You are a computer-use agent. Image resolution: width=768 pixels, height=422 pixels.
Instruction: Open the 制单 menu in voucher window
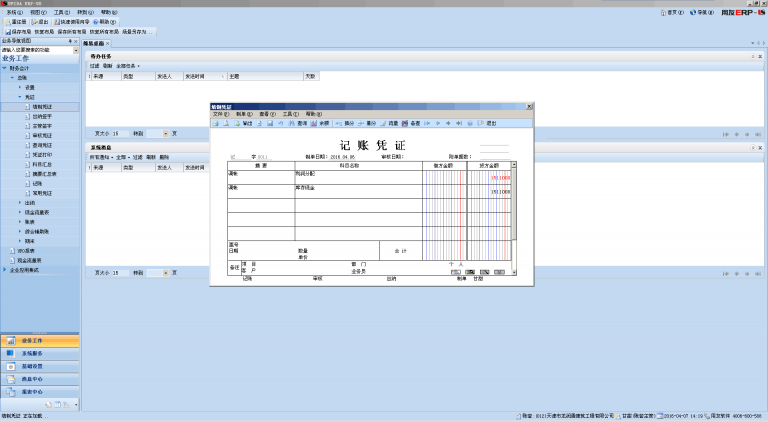244,114
